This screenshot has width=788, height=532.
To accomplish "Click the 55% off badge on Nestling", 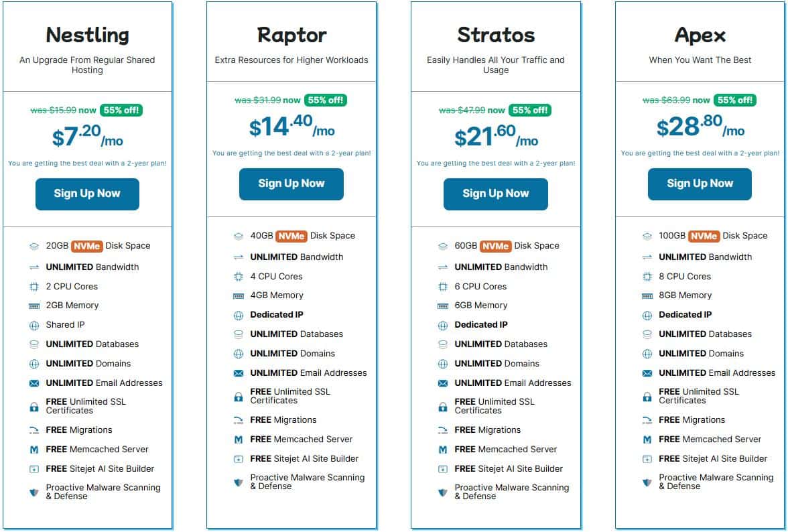I will (x=121, y=111).
